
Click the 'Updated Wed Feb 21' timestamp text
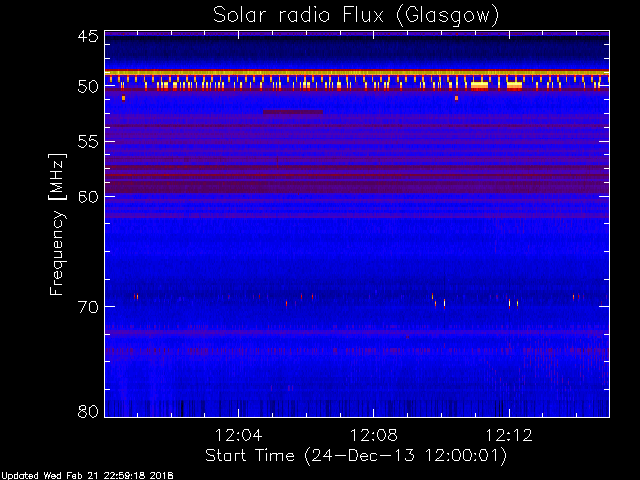[x=87, y=476]
